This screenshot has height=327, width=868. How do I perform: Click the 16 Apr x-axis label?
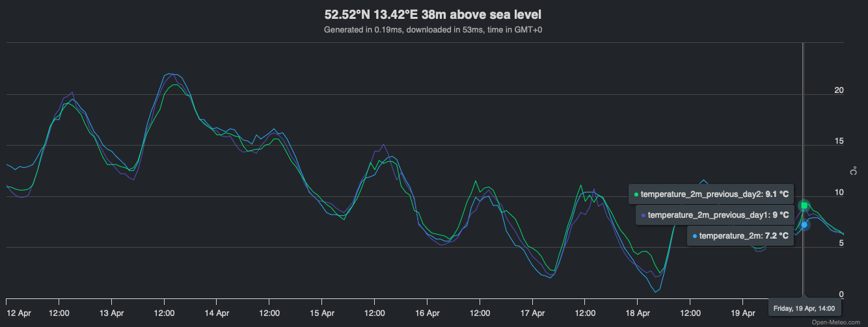(x=427, y=313)
